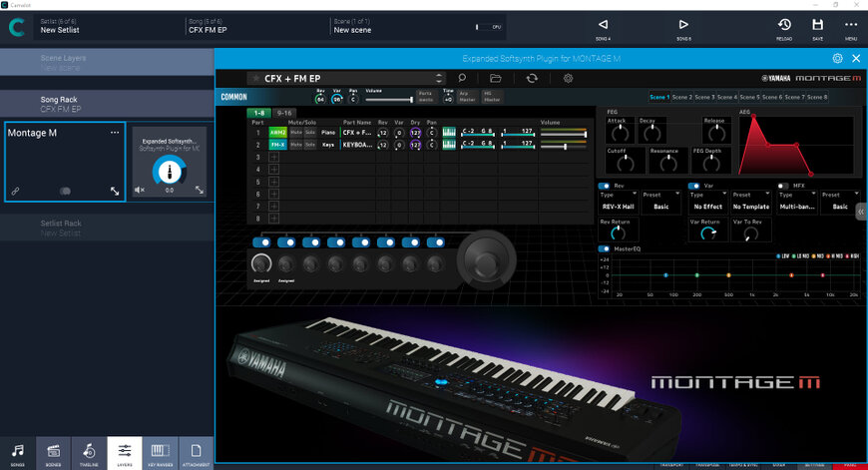Open the Montage M layer three-dot menu
The width and height of the screenshot is (868, 470).
point(115,132)
